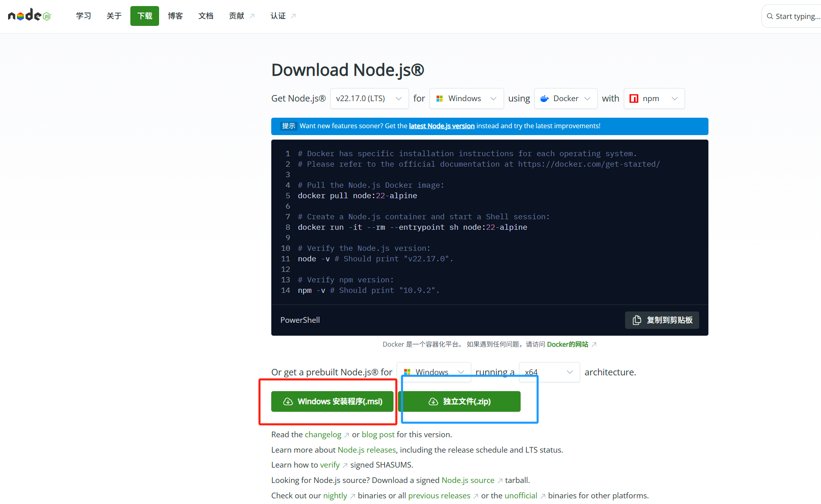The height and width of the screenshot is (504, 821).
Task: Open the Docker install method dropdown
Action: coord(566,98)
